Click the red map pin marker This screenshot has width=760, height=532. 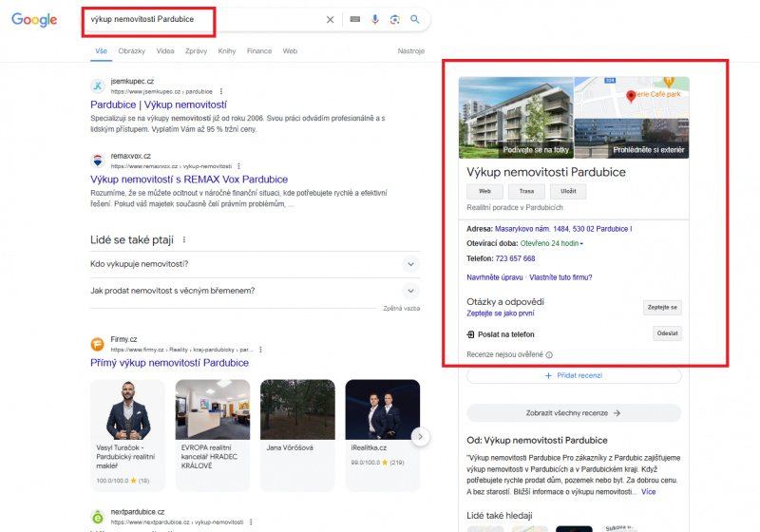(x=631, y=96)
